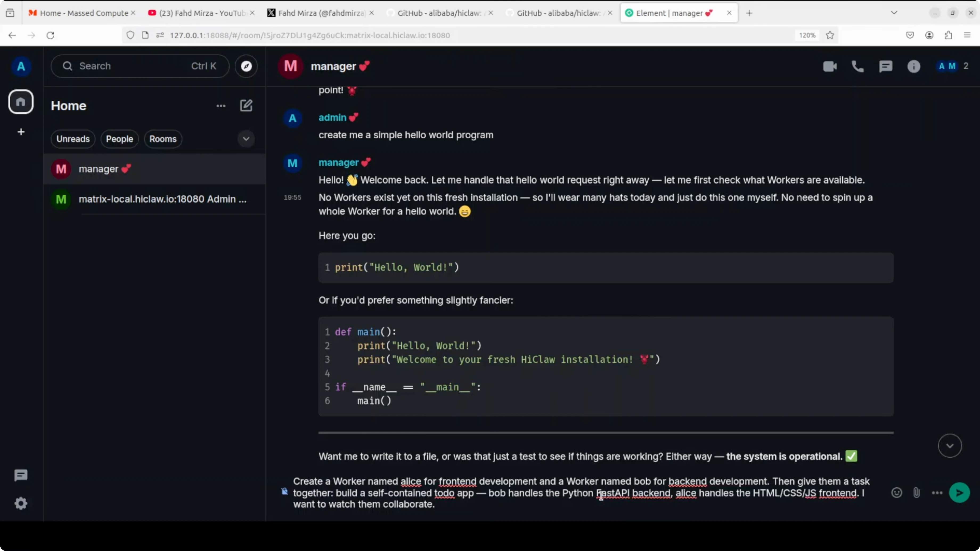
Task: Filter room list by People
Action: [120, 139]
